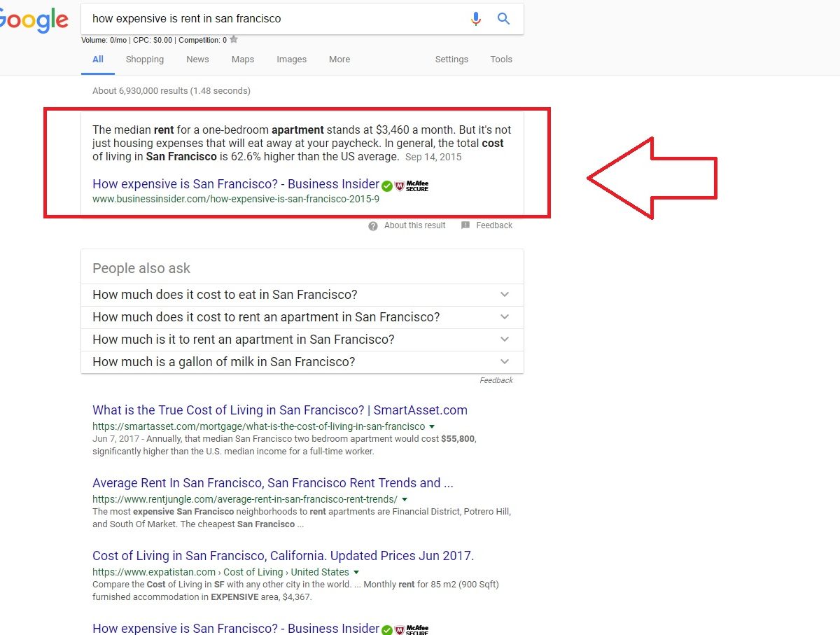The height and width of the screenshot is (635, 840).
Task: Open dropdown arrow next to expatistan.com URL
Action: (x=356, y=572)
